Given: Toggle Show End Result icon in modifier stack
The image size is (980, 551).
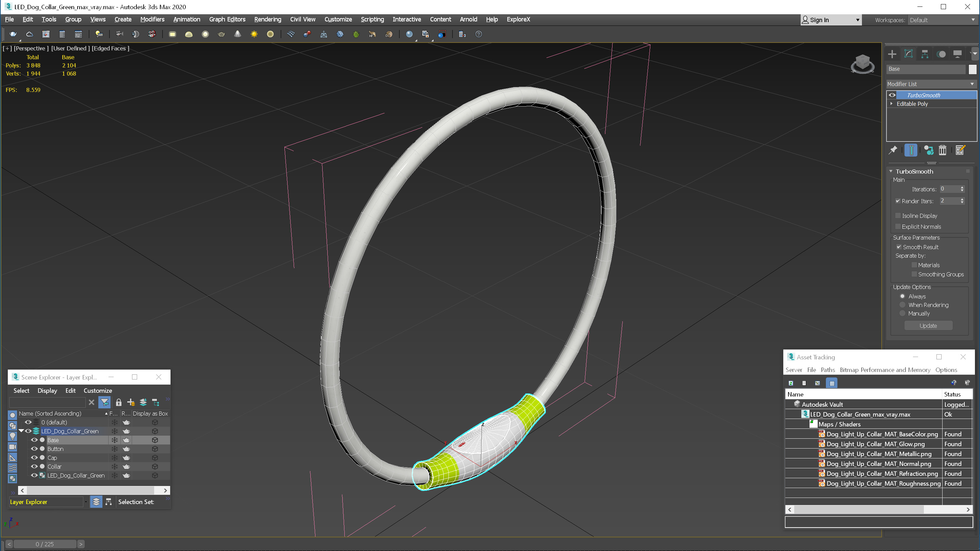Looking at the screenshot, I should [911, 150].
